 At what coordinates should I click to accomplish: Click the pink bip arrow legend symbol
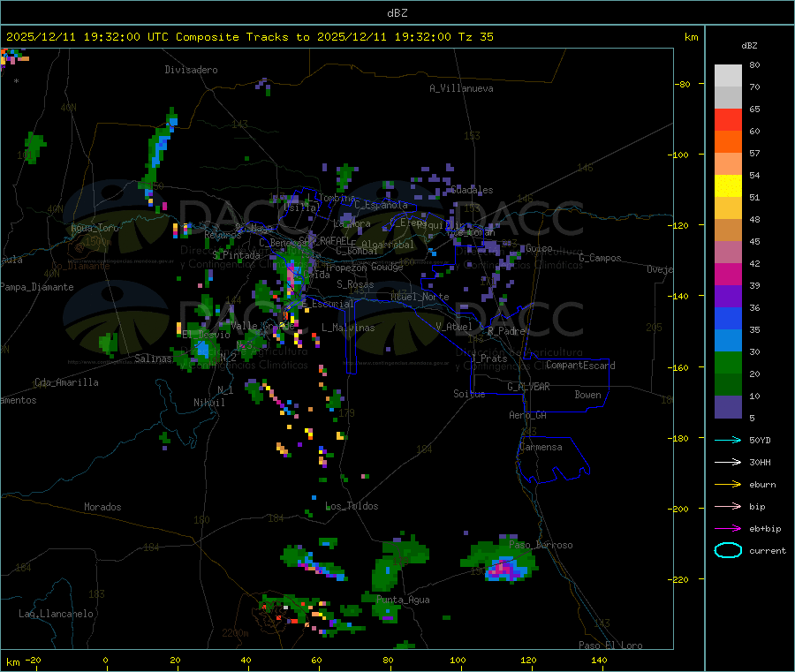[728, 506]
